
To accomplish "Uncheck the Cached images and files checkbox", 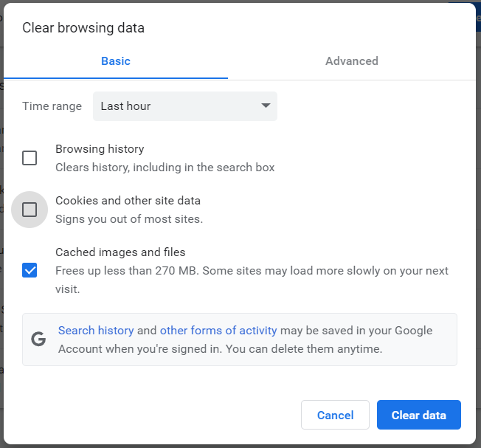I will click(x=30, y=270).
